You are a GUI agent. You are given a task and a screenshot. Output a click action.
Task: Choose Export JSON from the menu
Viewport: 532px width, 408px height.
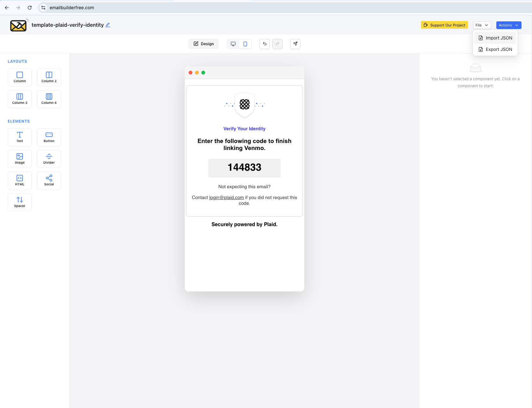coord(499,49)
